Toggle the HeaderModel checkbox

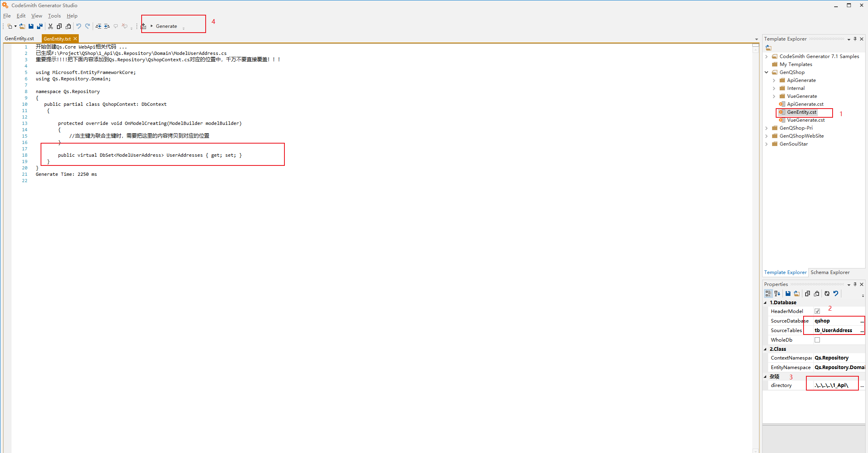coord(817,311)
